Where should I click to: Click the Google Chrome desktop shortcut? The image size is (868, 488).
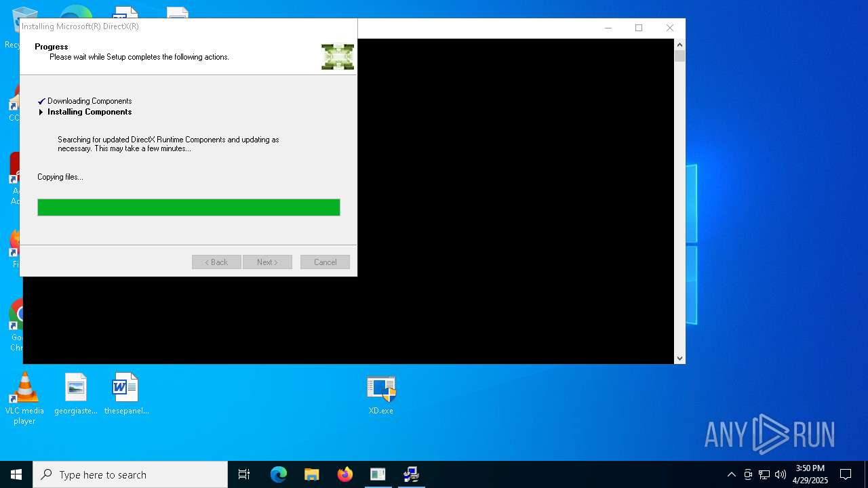click(16, 325)
